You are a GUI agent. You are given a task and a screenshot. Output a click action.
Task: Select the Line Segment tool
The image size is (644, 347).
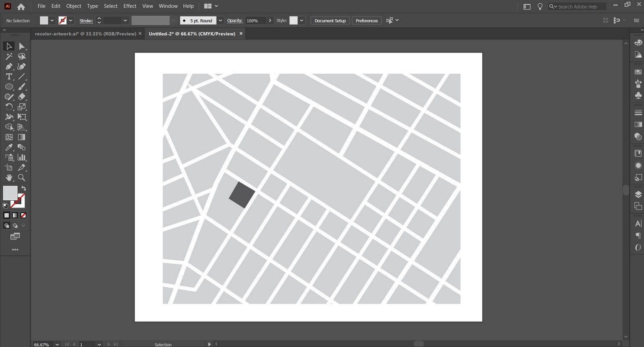(x=22, y=77)
